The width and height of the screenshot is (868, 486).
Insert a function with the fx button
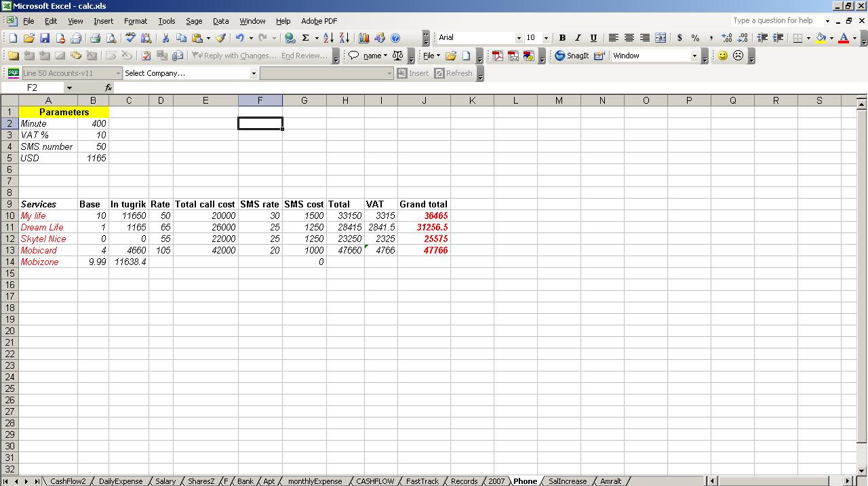tap(108, 87)
